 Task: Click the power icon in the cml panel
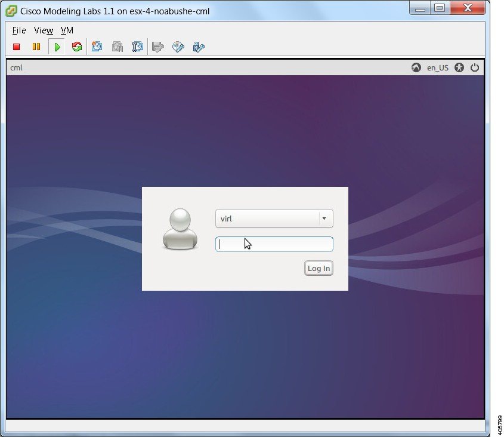tap(475, 67)
